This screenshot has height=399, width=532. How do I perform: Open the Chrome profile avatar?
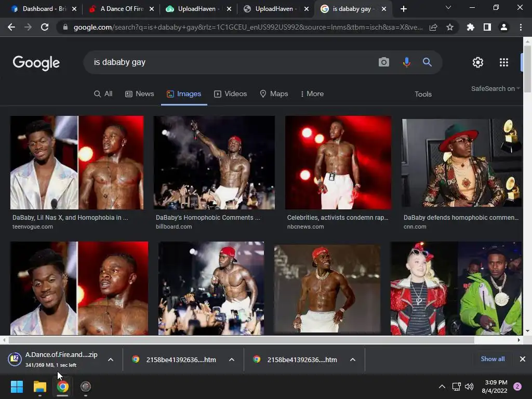click(504, 27)
